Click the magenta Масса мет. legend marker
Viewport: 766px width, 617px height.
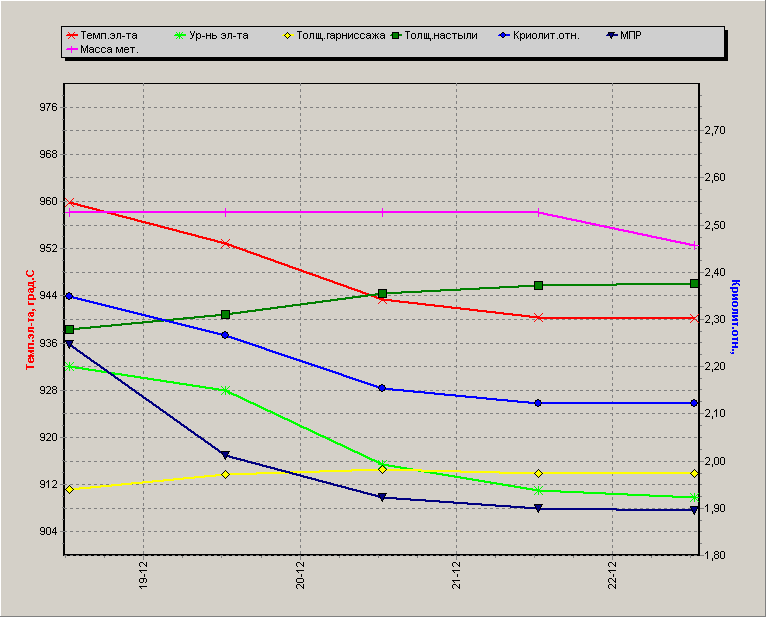[x=72, y=49]
